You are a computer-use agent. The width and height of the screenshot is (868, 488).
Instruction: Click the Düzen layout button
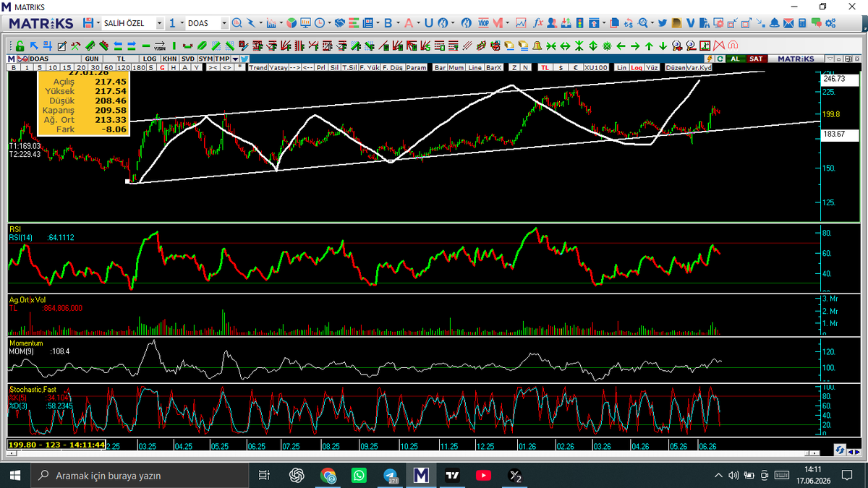point(676,67)
